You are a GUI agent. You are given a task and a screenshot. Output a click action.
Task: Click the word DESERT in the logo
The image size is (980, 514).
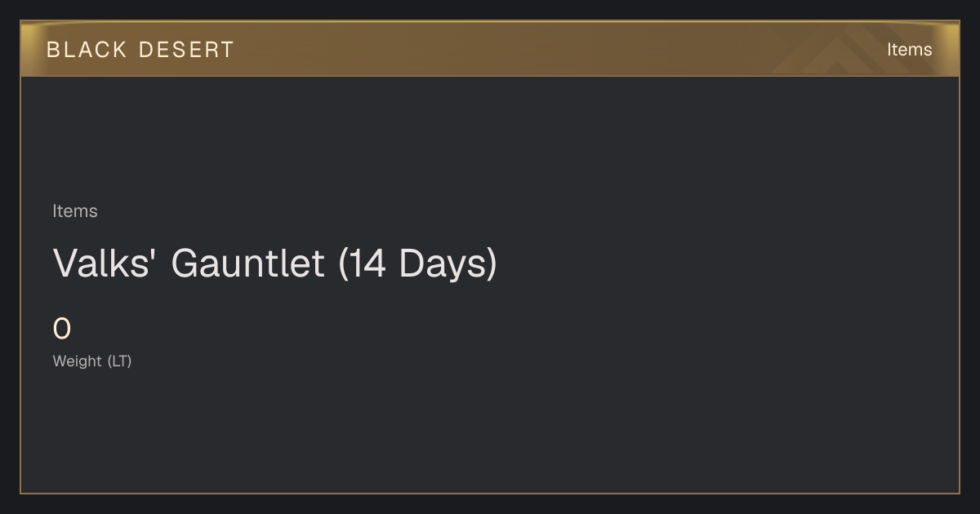[186, 50]
